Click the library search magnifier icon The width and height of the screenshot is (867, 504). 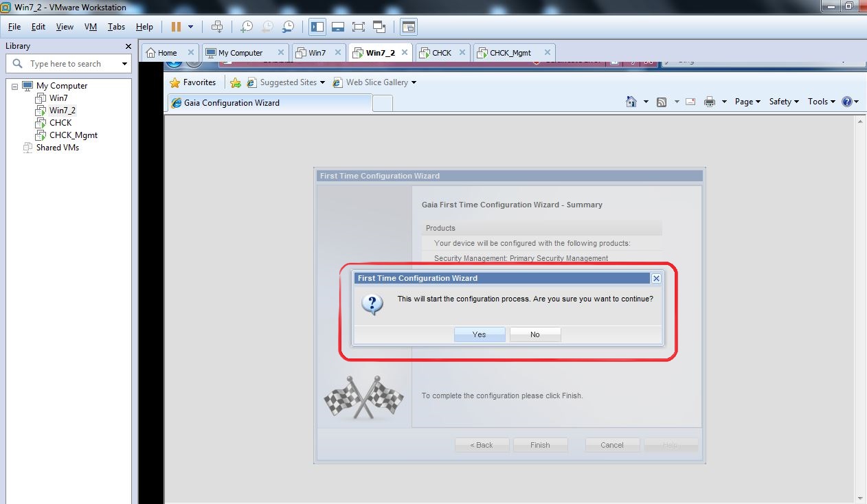(18, 63)
